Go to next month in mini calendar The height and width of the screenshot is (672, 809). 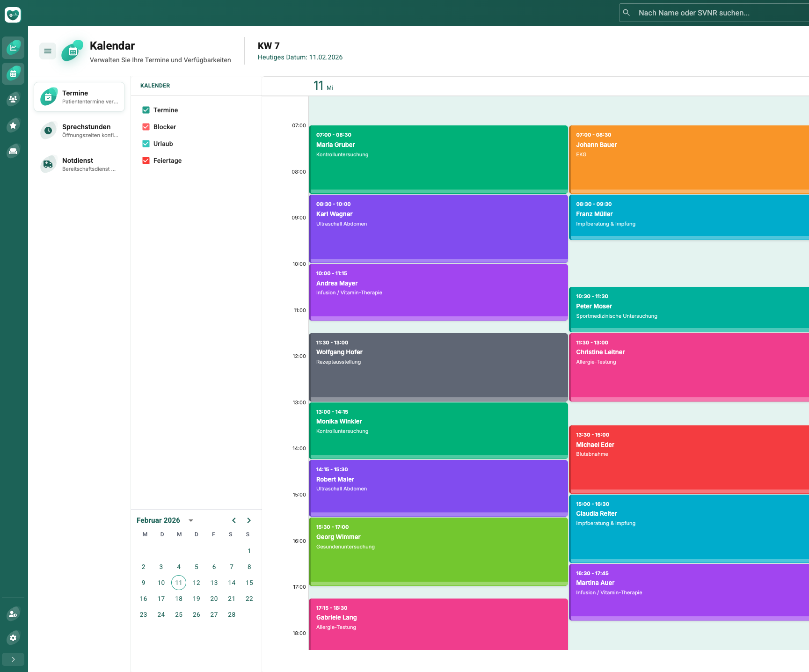pos(249,520)
